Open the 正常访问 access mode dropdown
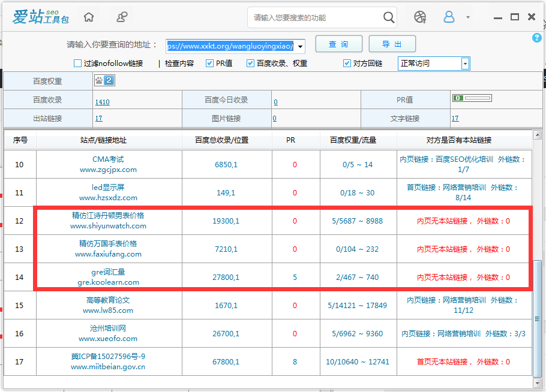The image size is (546, 392). tap(434, 64)
